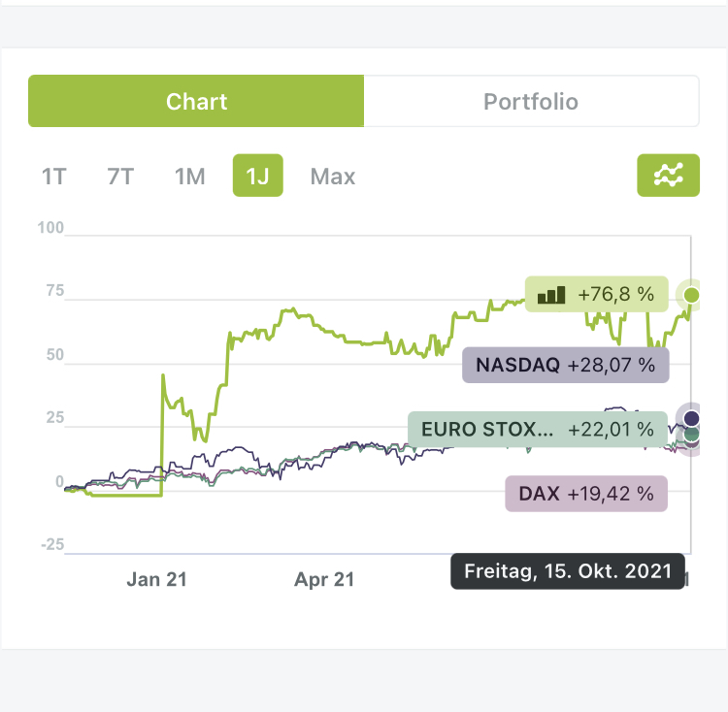Click the 100 y-axis label

point(50,229)
